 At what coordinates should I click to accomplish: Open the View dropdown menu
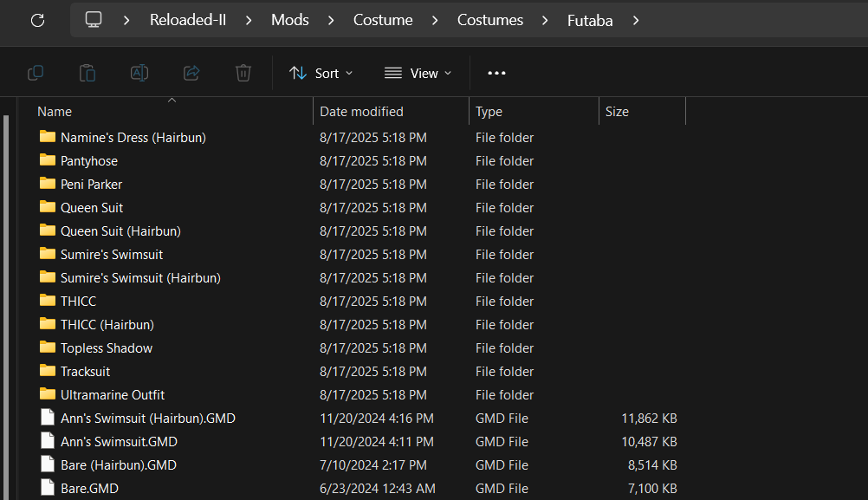tap(418, 73)
